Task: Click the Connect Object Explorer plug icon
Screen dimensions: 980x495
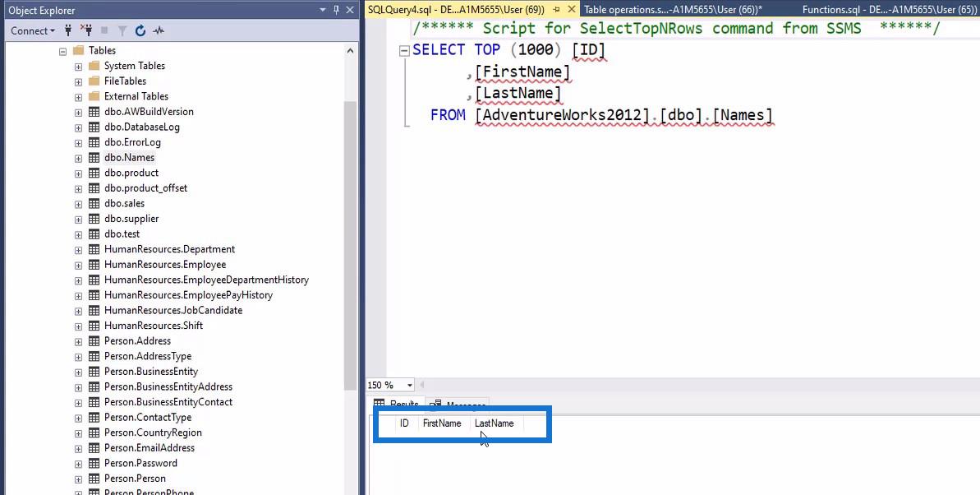Action: click(68, 30)
